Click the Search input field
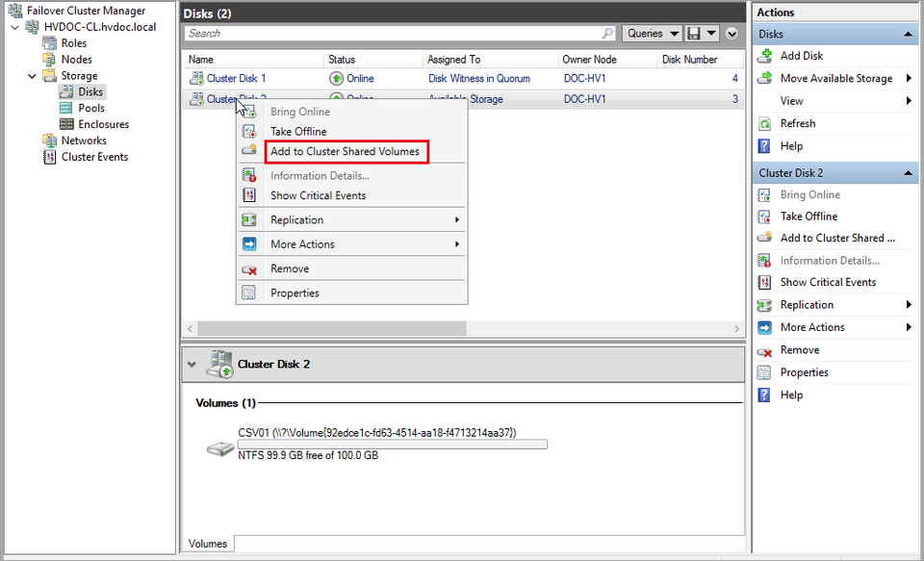The width and height of the screenshot is (924, 561). (394, 34)
